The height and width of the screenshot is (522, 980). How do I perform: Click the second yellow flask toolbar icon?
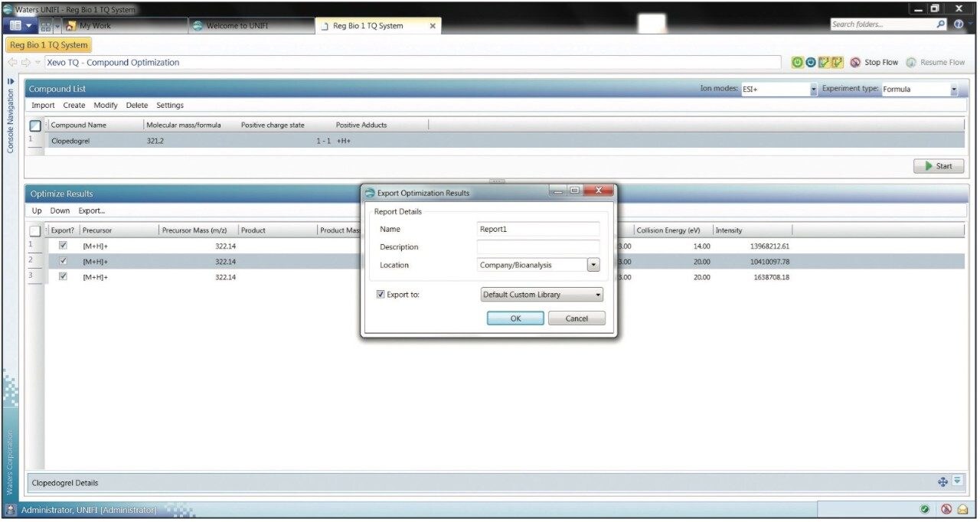coord(838,63)
